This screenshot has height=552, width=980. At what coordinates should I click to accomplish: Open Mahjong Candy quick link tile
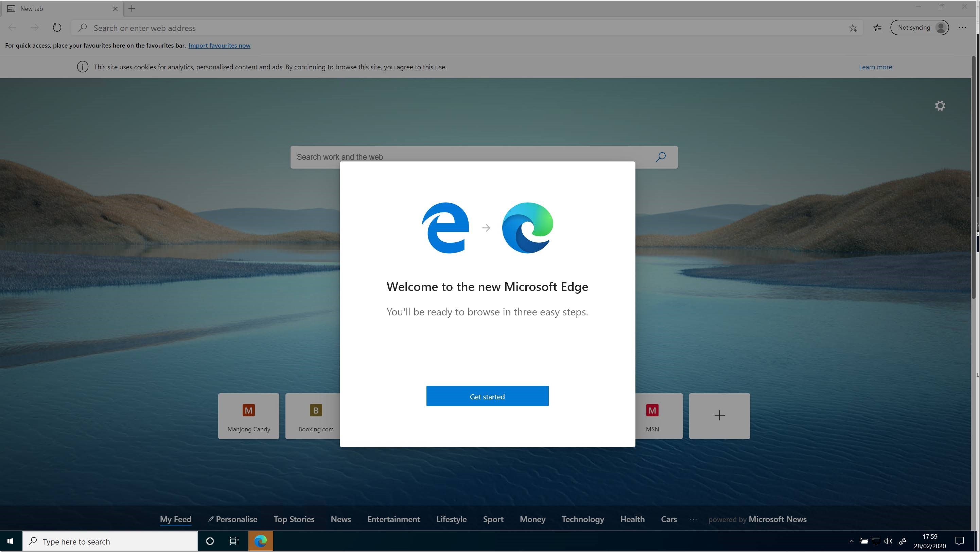pos(248,416)
